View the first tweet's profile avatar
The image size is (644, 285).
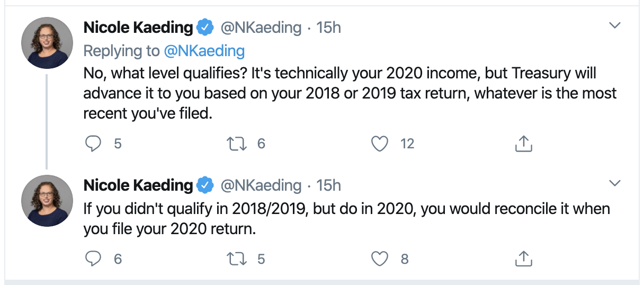(47, 42)
